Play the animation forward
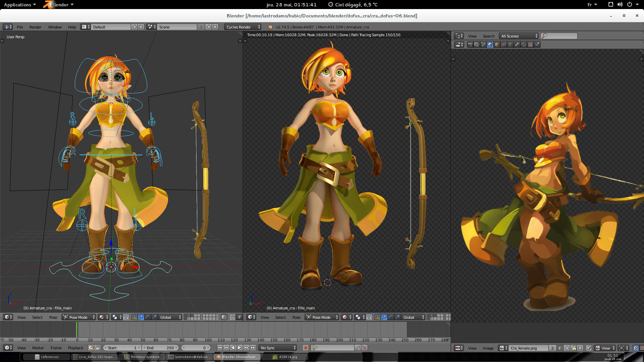The height and width of the screenshot is (362, 644). (x=239, y=348)
